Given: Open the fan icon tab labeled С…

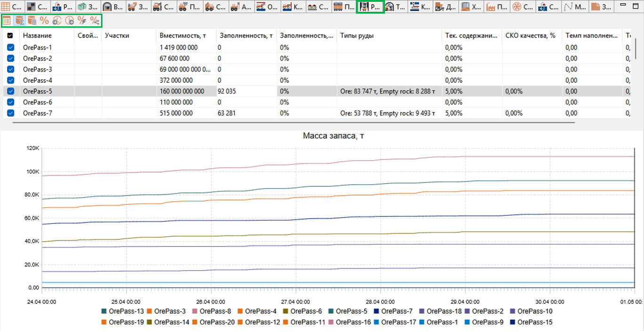Looking at the screenshot, I should coord(522,7).
